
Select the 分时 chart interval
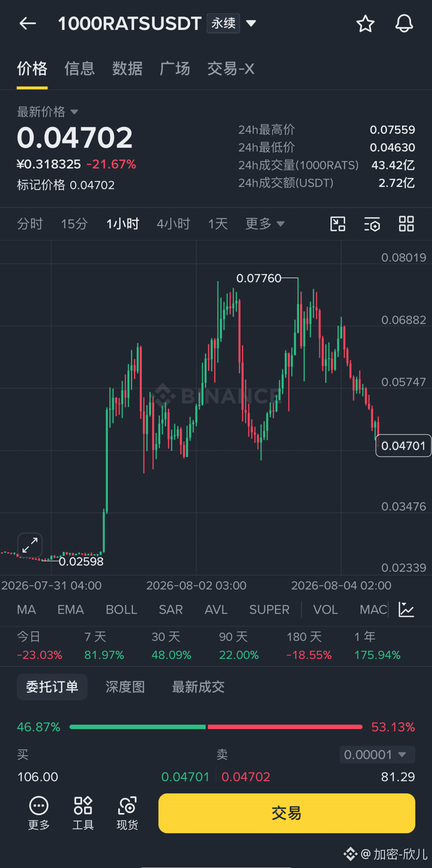(30, 224)
